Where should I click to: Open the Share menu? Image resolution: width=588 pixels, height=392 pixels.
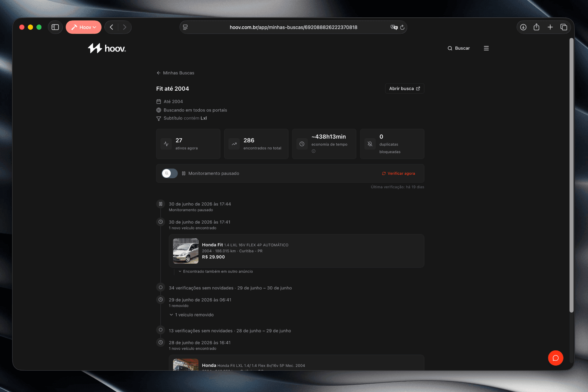(537, 27)
